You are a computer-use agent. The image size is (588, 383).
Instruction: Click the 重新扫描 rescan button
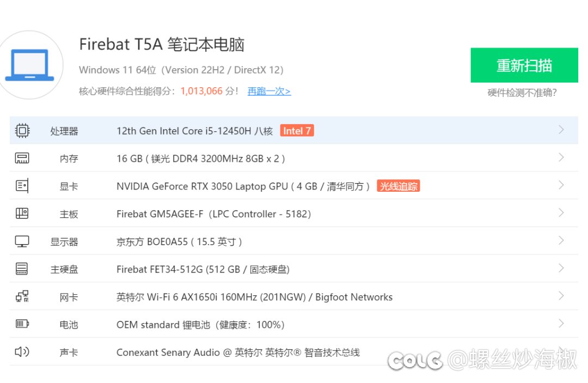pos(524,64)
